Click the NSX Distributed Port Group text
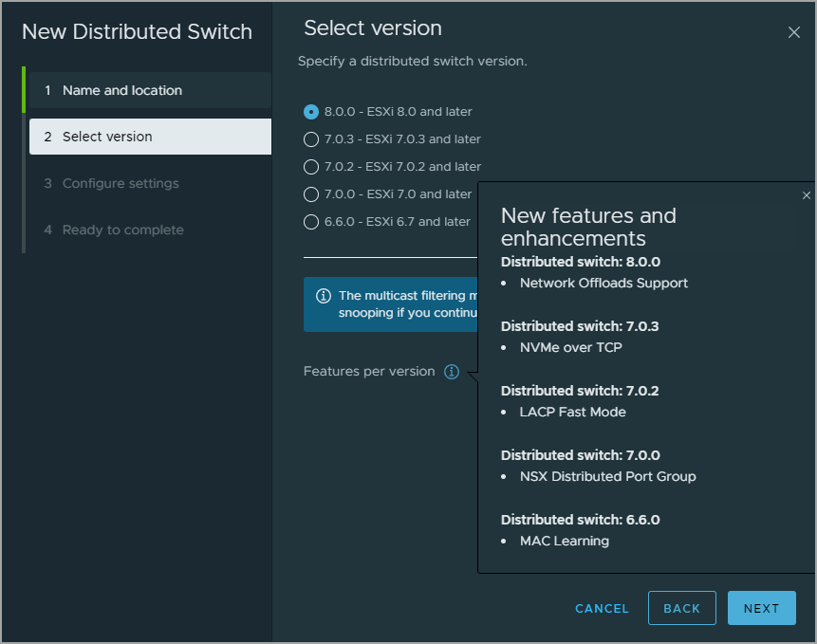 coord(608,477)
